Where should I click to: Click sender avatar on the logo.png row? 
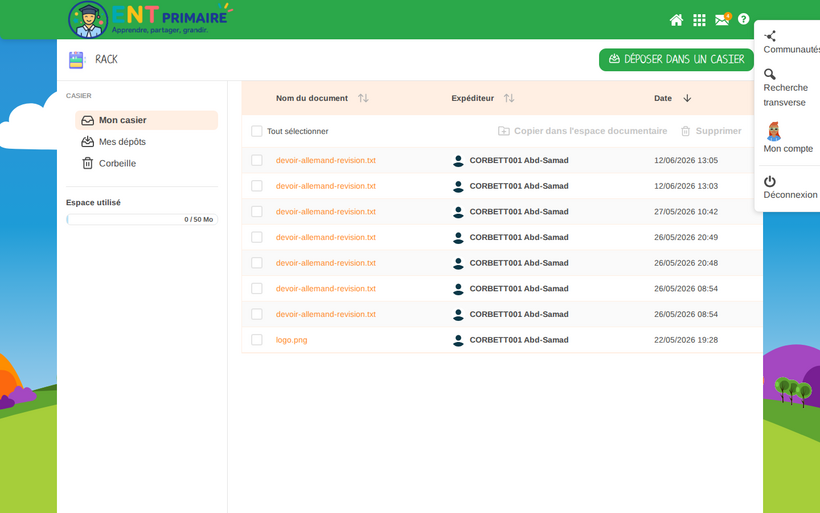pyautogui.click(x=458, y=340)
